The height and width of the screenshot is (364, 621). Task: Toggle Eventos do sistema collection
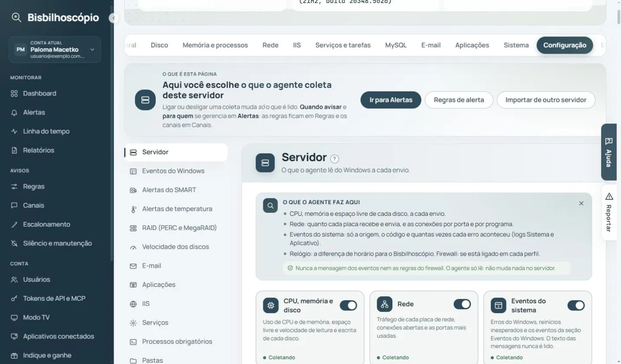pos(576,305)
